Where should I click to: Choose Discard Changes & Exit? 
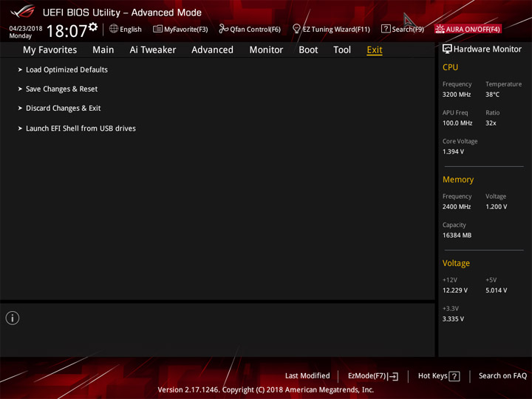click(64, 108)
